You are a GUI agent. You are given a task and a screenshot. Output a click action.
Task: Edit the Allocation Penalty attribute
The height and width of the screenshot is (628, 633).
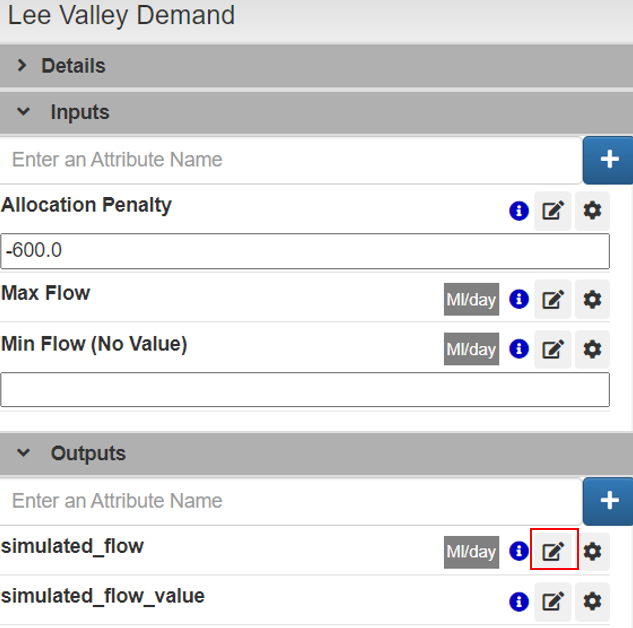[552, 211]
